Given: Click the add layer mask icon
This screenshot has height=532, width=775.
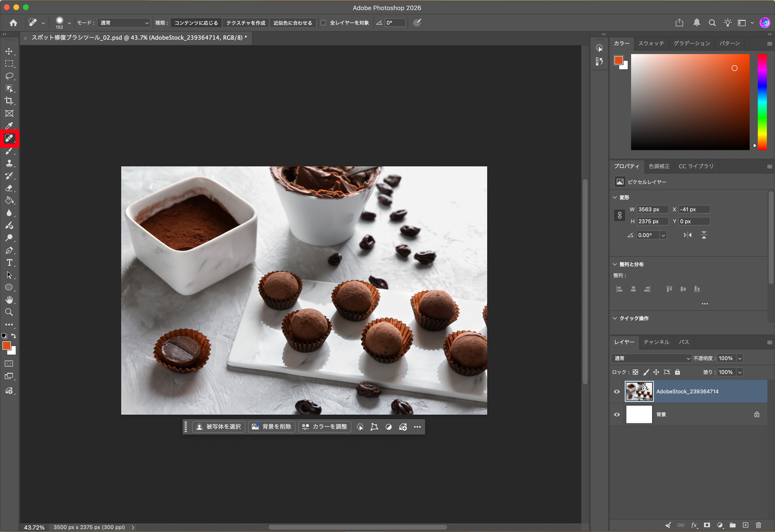Looking at the screenshot, I should (707, 525).
